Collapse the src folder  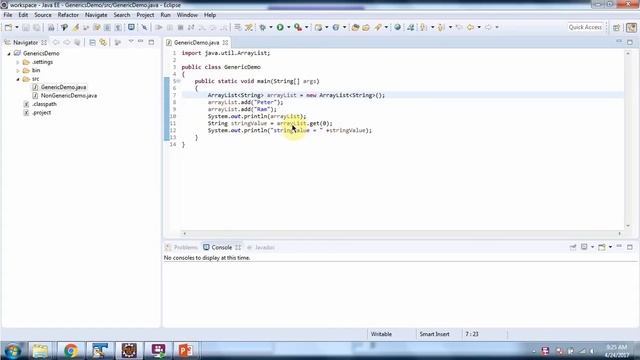click(18, 79)
